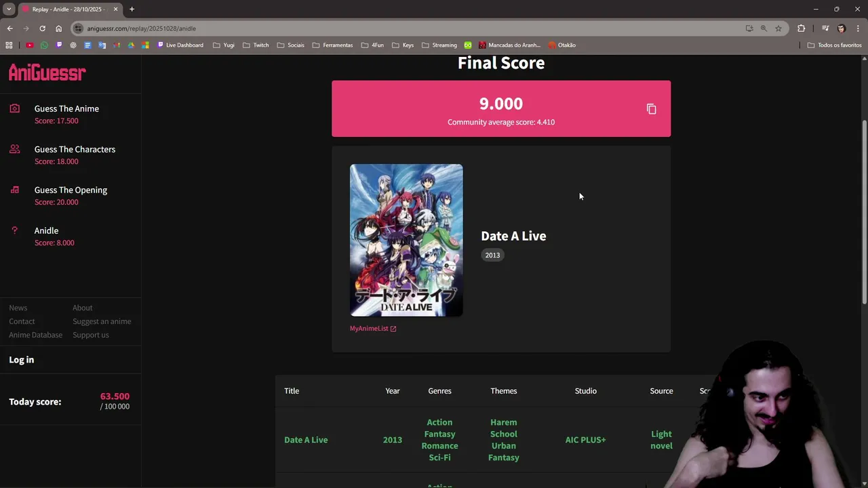Screen dimensions: 868x488
Task: Click the Log in button
Action: point(21,360)
